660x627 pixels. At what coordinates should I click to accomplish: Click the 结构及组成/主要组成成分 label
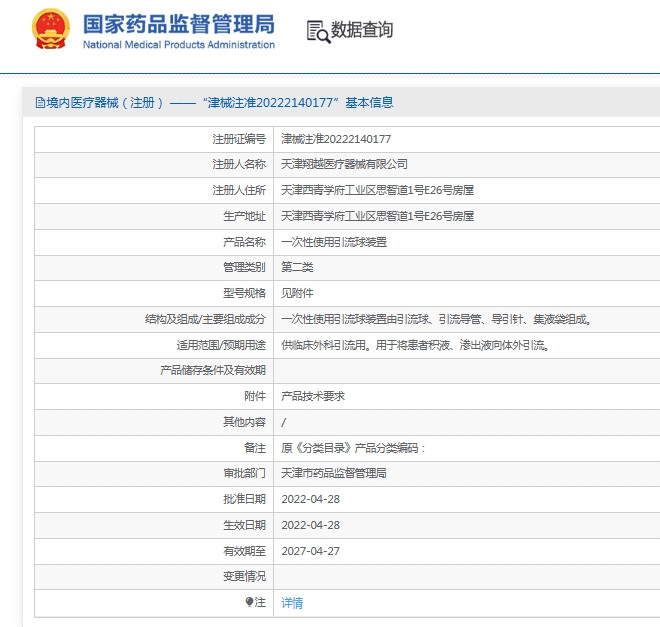[205, 319]
